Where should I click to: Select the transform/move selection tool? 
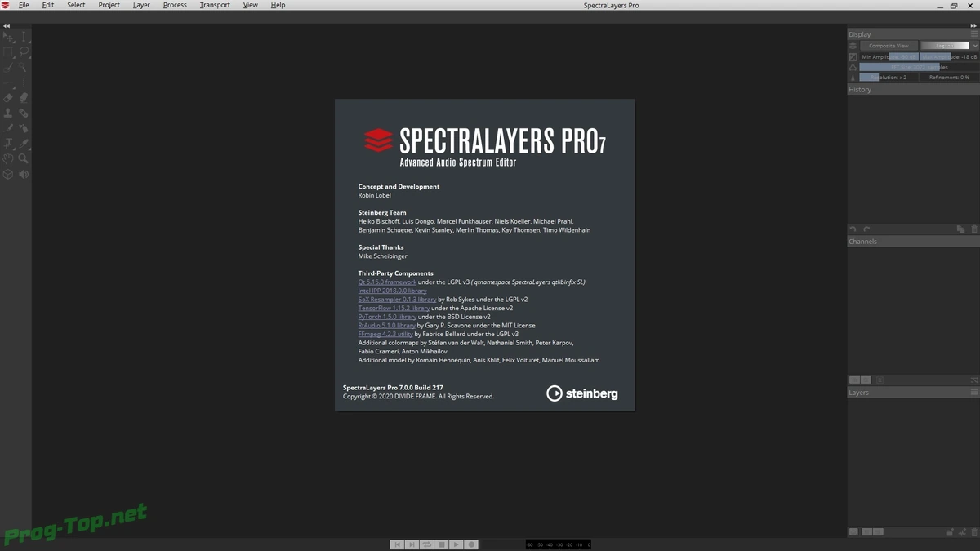[8, 37]
